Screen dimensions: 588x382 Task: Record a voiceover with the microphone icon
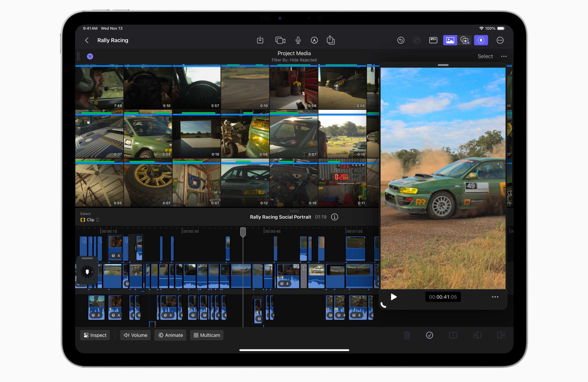[298, 40]
